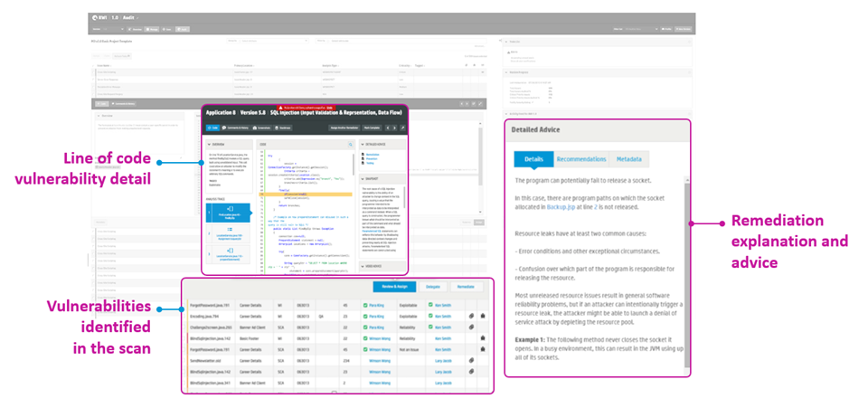Toggle checkbox next to Para King first row

364,305
